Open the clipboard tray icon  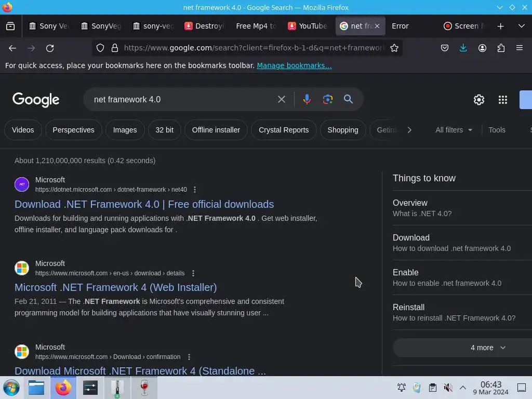tap(432, 388)
